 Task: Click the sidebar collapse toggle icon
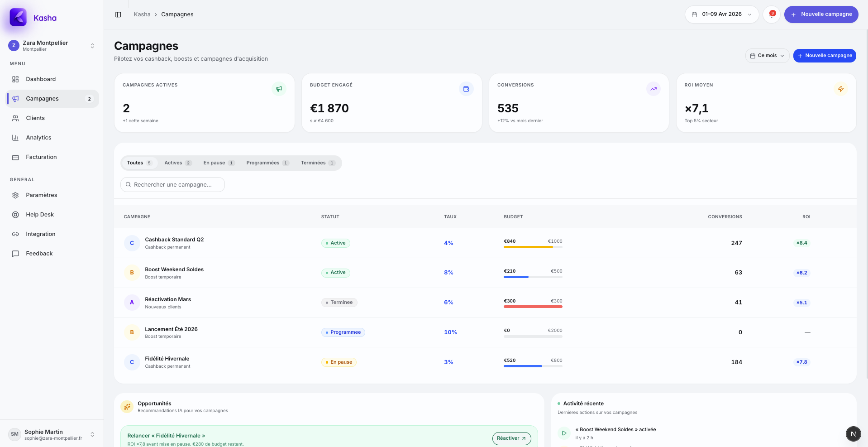coord(118,14)
